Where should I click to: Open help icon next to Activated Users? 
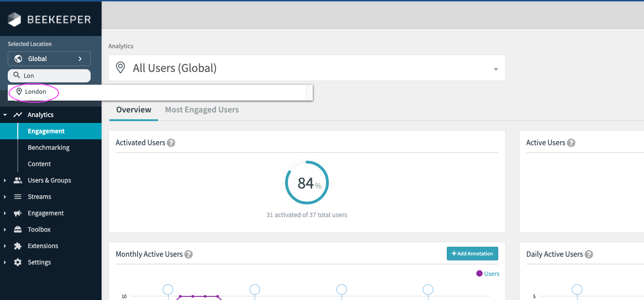pyautogui.click(x=171, y=143)
